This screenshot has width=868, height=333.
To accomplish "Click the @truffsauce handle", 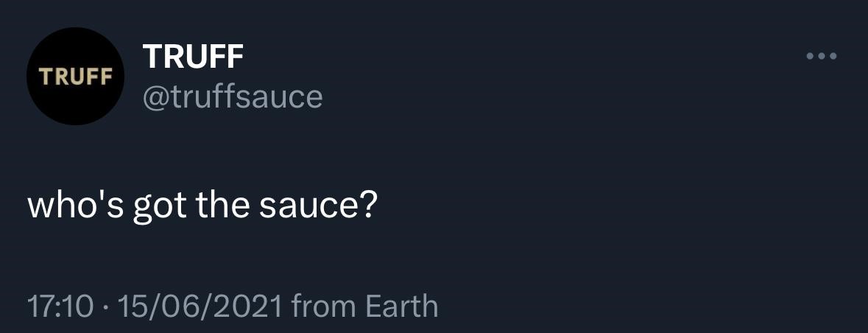I will click(231, 96).
